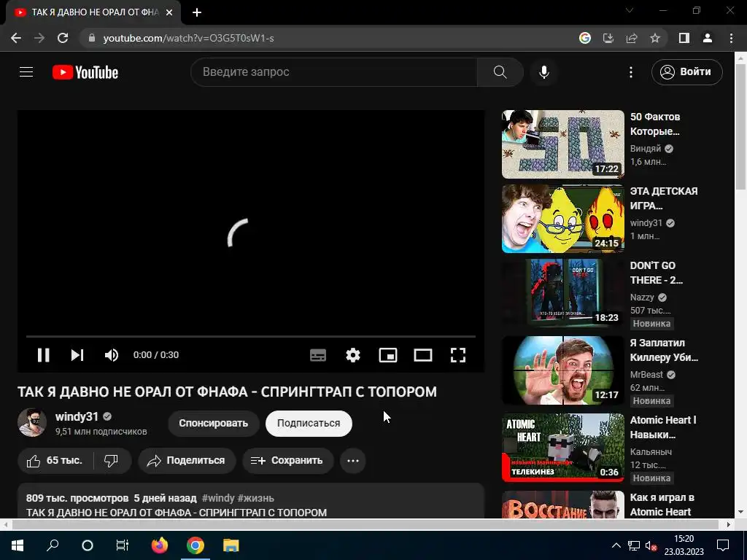Subscribe with Подписаться button
The width and height of the screenshot is (747, 560).
point(309,424)
